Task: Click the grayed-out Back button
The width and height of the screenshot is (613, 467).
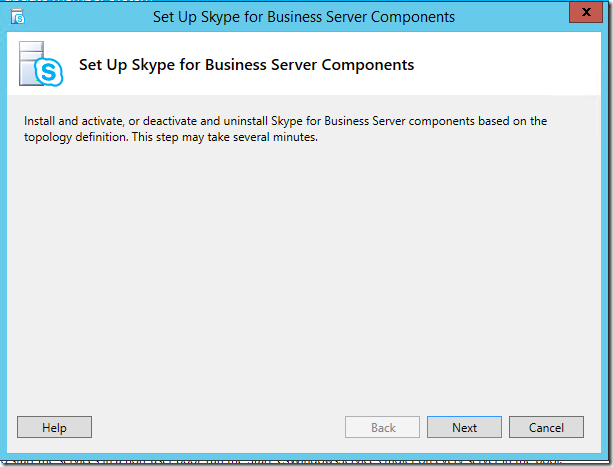Action: (382, 427)
